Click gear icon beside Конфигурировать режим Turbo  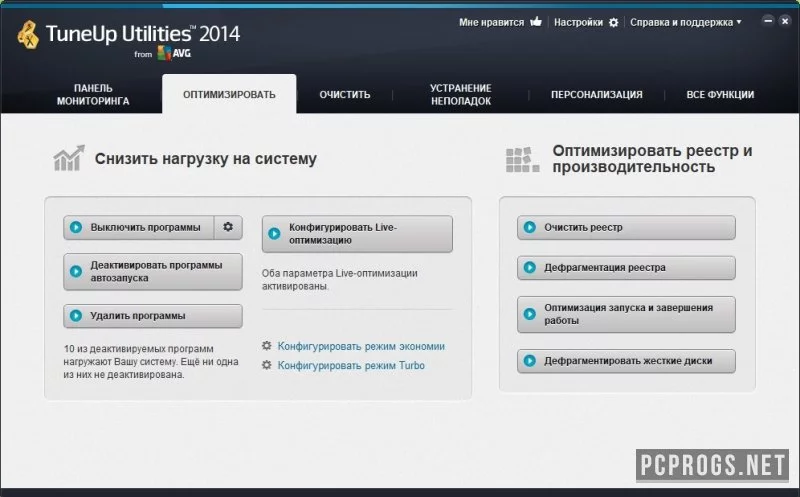(267, 365)
